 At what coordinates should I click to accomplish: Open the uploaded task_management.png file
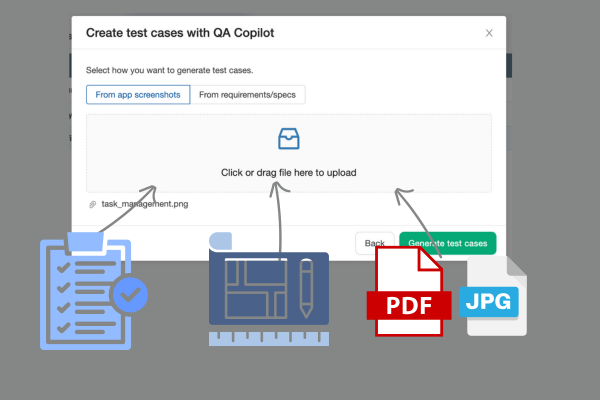145,204
